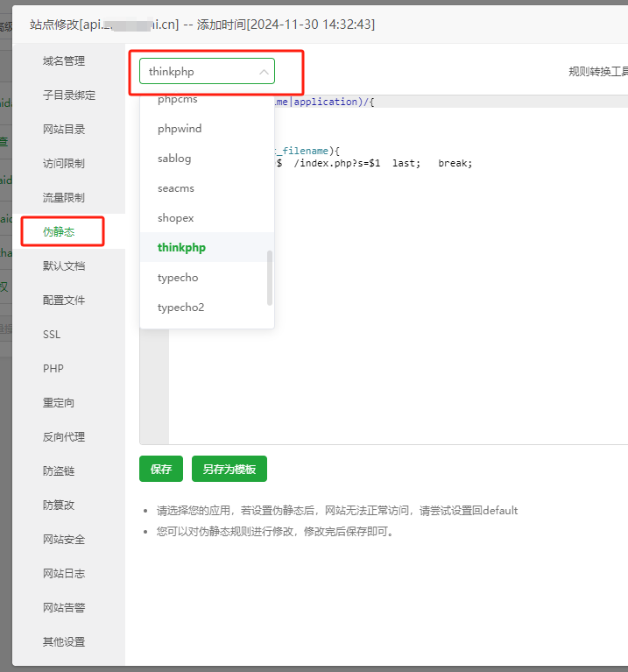
Task: Click the green 保存 button
Action: (161, 469)
